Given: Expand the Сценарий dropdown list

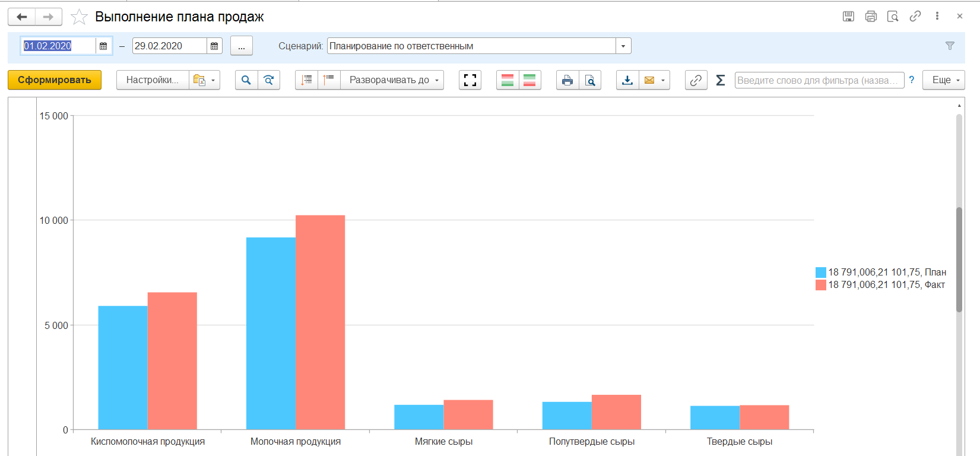Looking at the screenshot, I should 623,46.
